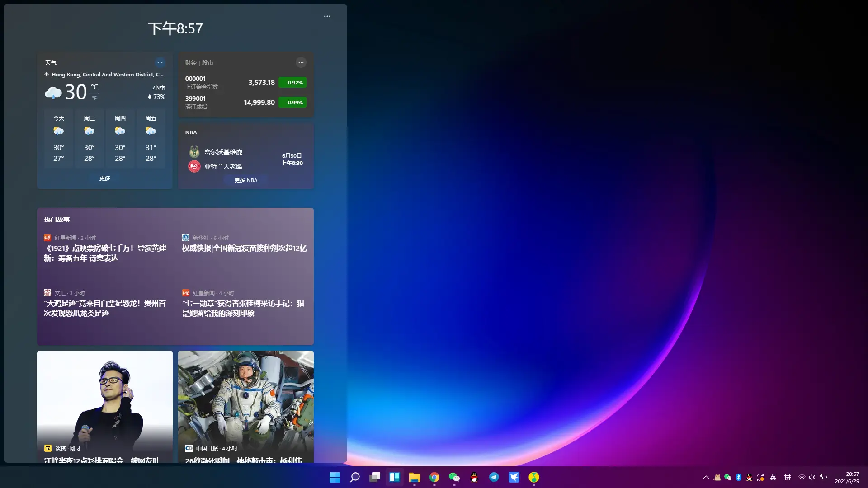This screenshot has height=488, width=868.
Task: Open Task View on the taskbar
Action: click(375, 477)
